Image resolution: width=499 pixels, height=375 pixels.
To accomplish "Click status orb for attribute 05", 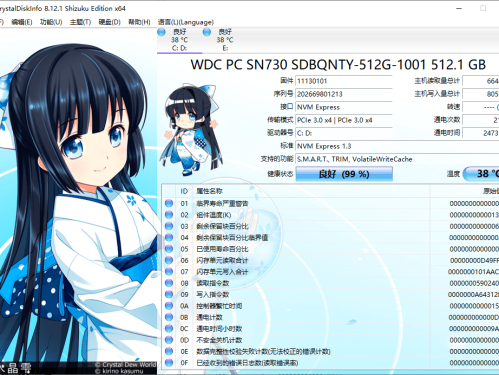I will tap(169, 249).
